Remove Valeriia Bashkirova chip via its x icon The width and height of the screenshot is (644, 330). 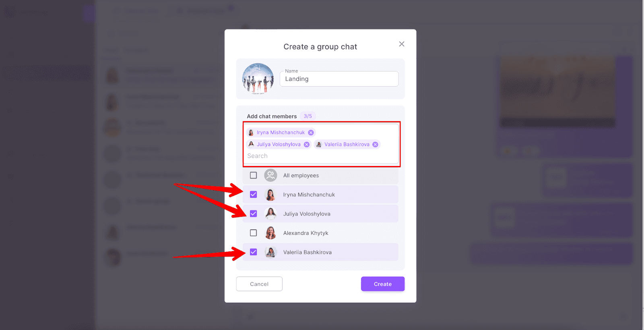[375, 144]
